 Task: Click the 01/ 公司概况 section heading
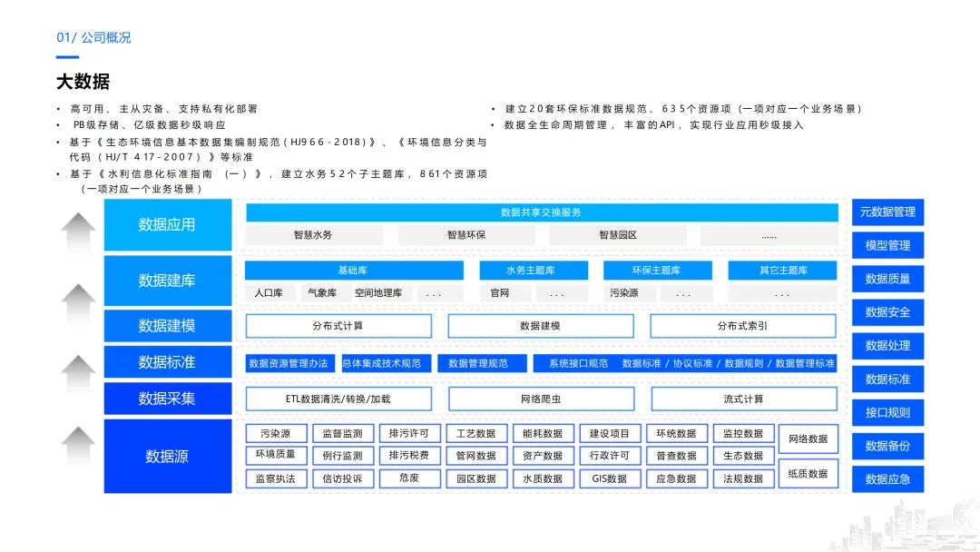93,37
